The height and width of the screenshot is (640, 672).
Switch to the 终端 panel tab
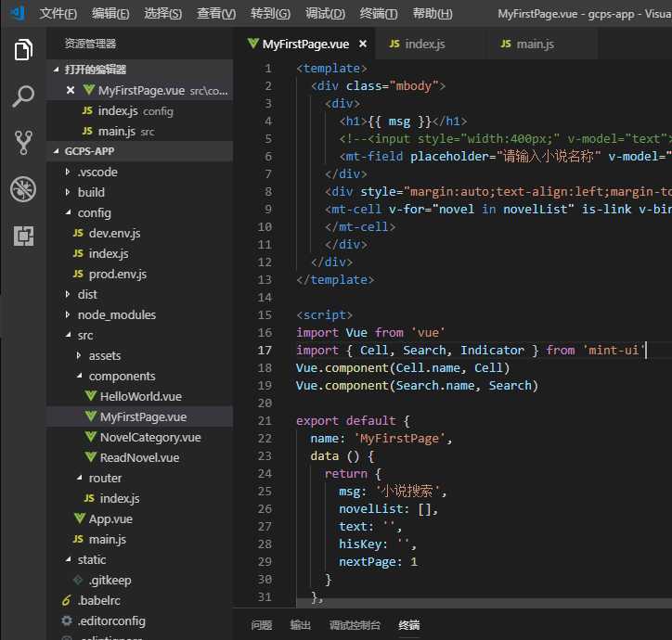point(408,625)
